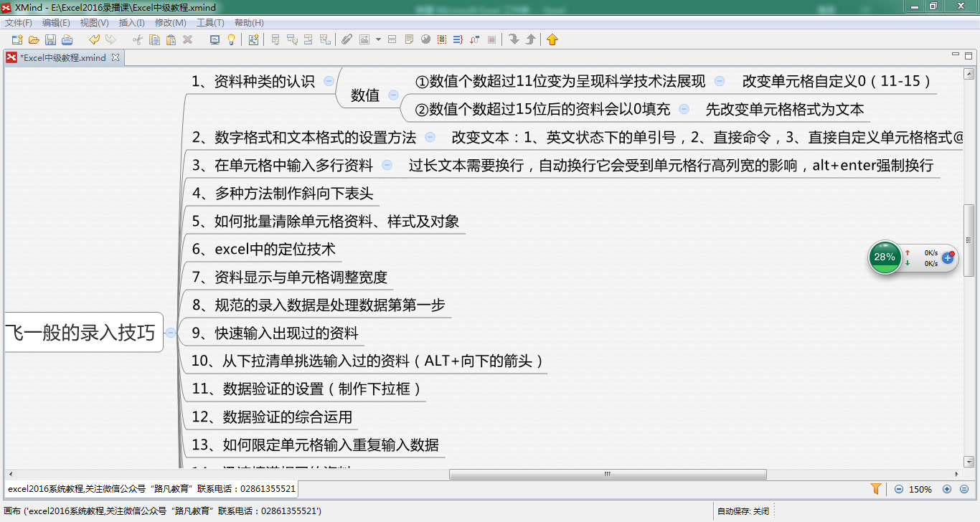The image size is (980, 522).
Task: Collapse the ②数值个数超过15位 branch
Action: point(684,109)
